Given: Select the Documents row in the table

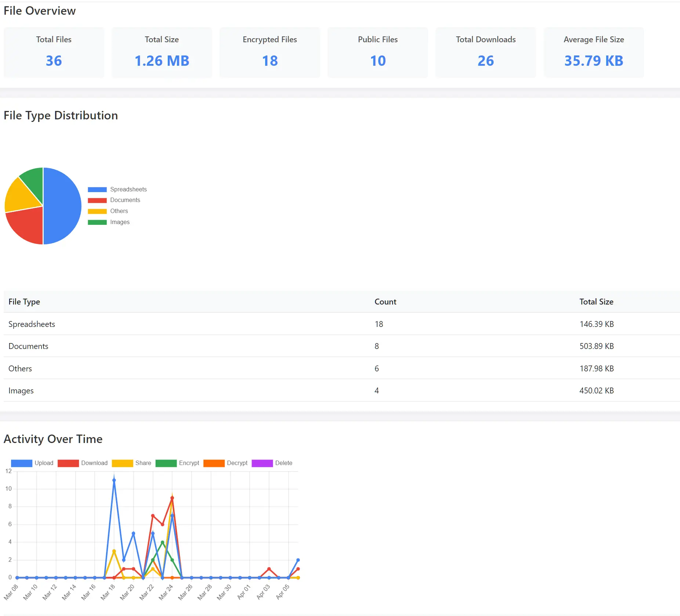Looking at the screenshot, I should click(x=28, y=346).
